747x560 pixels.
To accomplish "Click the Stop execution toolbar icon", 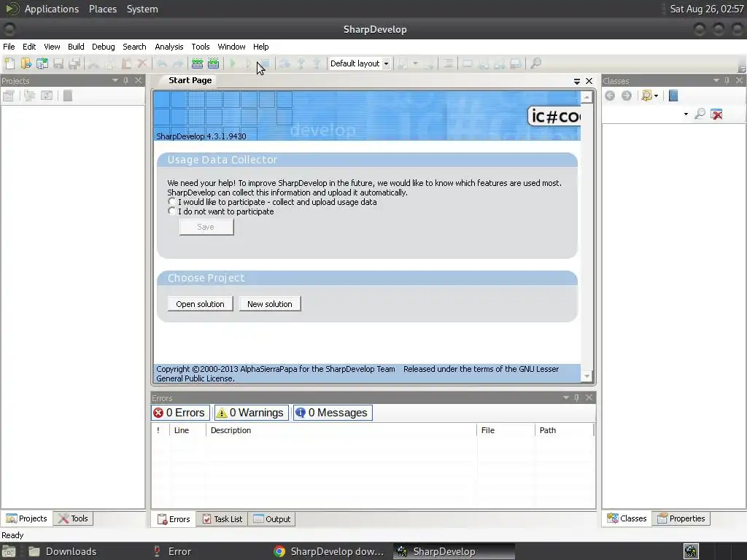I will pyautogui.click(x=265, y=63).
